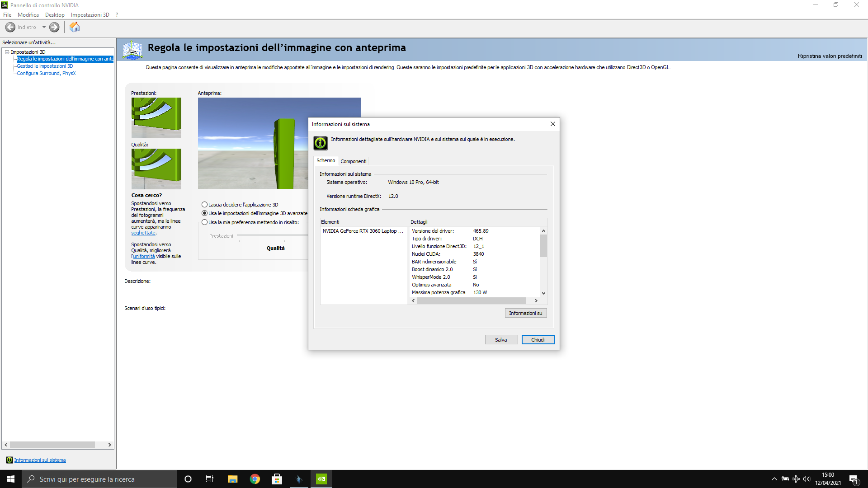Click the taskbar clock and date
The image size is (868, 488).
coord(828,479)
